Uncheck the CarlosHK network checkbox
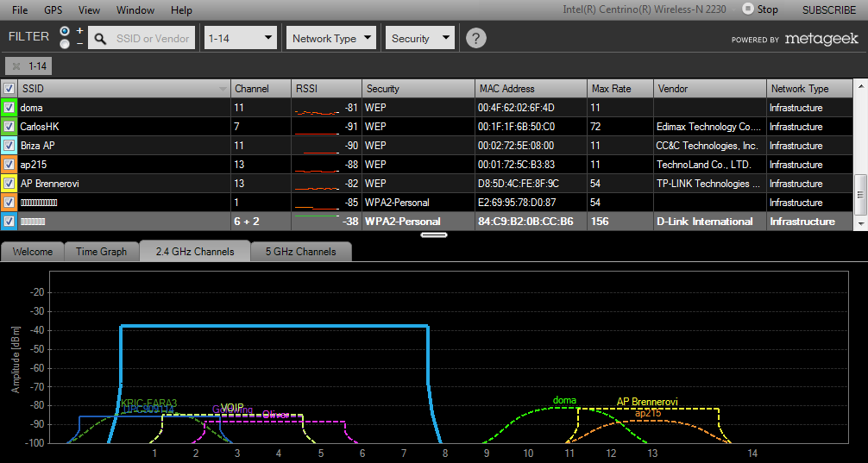This screenshot has width=868, height=463. (9, 127)
